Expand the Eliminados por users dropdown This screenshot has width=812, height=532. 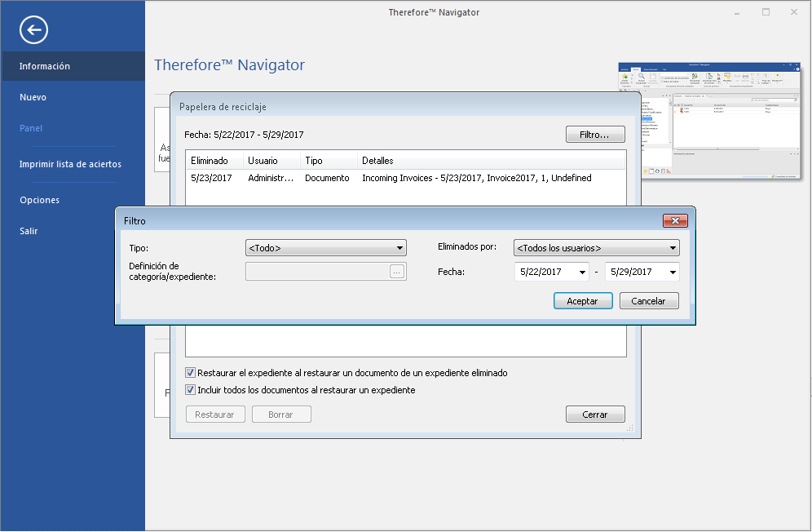(x=596, y=248)
